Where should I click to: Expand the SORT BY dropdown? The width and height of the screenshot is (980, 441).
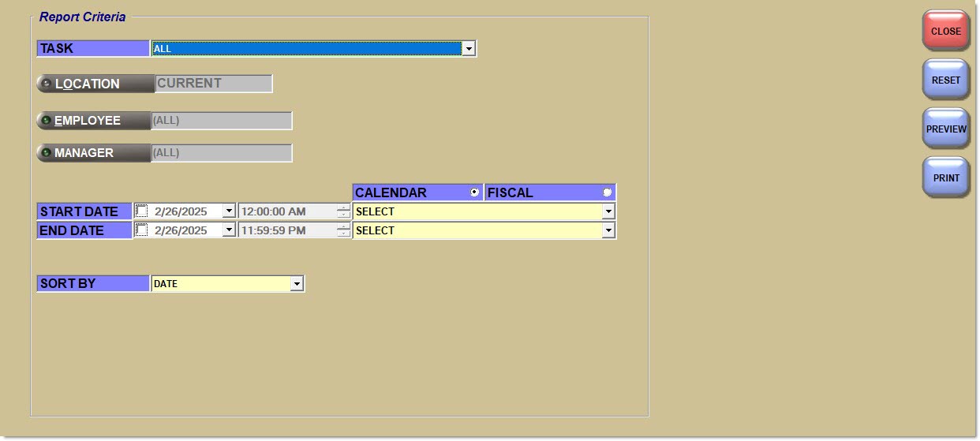297,284
